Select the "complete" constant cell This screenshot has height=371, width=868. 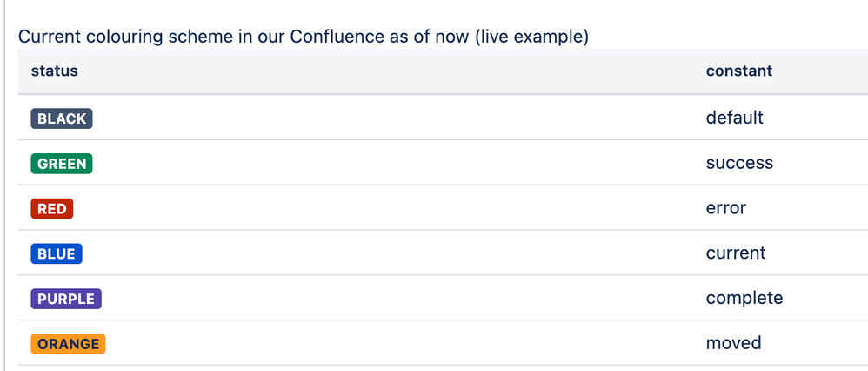point(744,299)
